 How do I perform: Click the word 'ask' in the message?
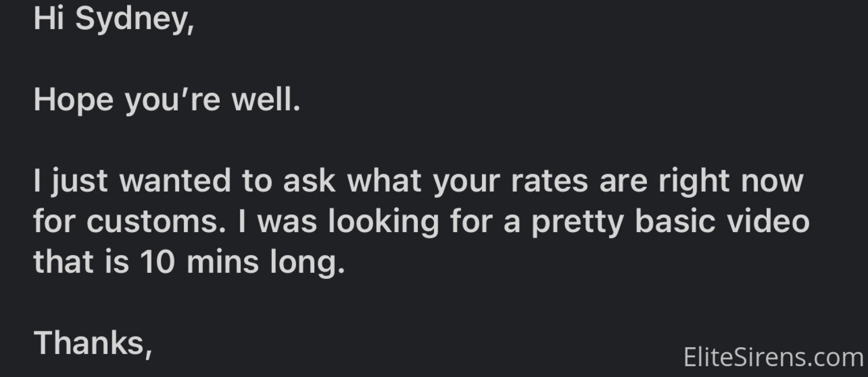pos(309,181)
